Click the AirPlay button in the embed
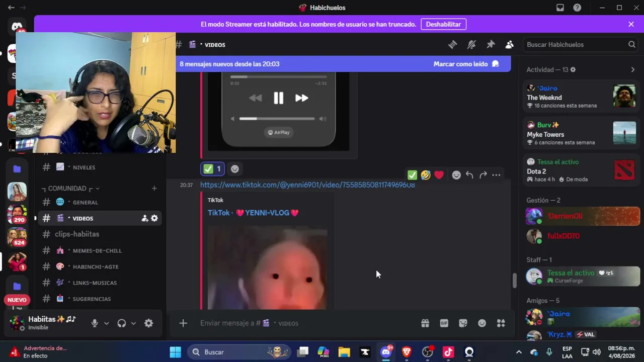 [x=279, y=132]
